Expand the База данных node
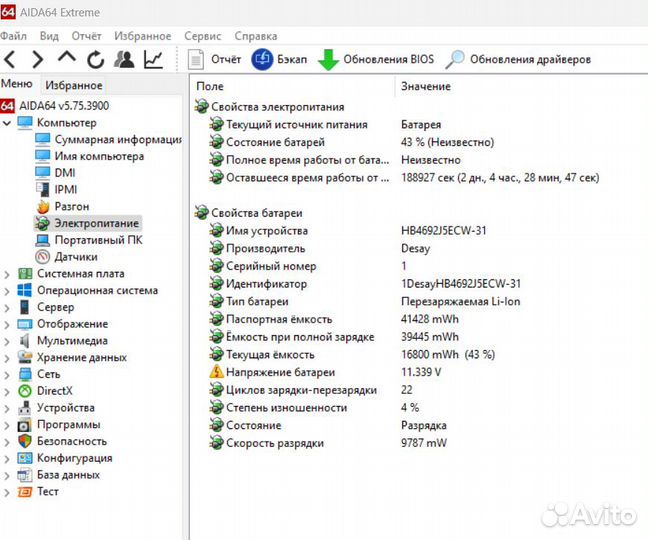This screenshot has width=648, height=540. (x=7, y=476)
